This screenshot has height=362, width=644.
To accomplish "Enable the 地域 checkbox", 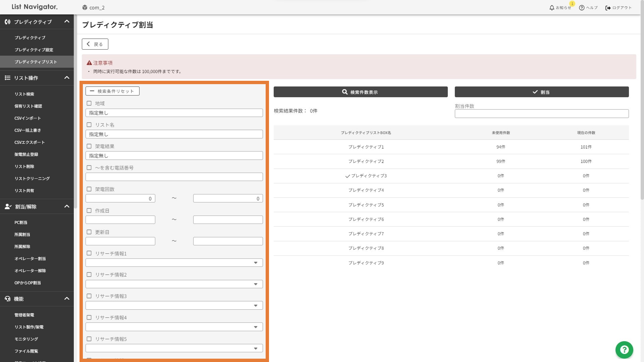I will (x=89, y=103).
